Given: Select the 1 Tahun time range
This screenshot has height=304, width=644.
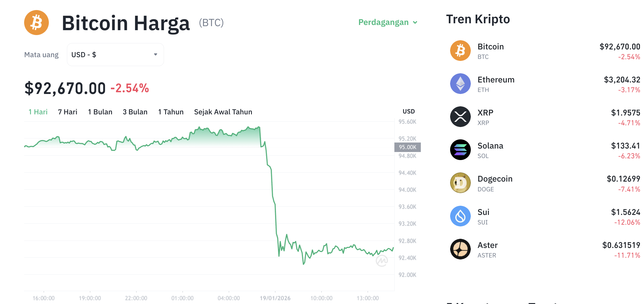Looking at the screenshot, I should pyautogui.click(x=171, y=112).
